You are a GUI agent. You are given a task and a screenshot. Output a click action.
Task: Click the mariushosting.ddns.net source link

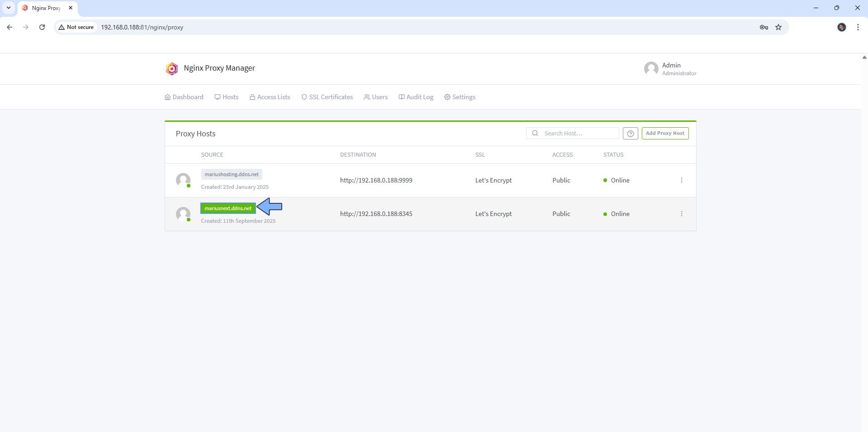coord(232,174)
